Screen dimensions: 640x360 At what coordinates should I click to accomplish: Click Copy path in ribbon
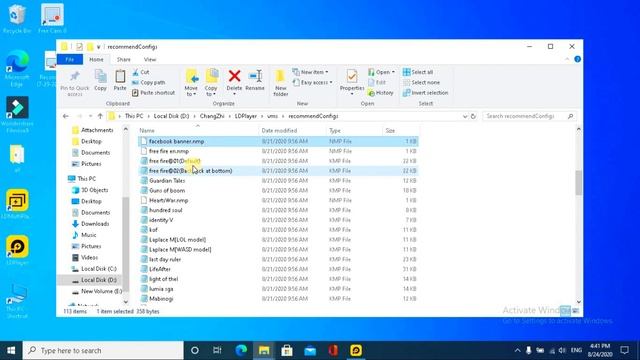click(149, 82)
